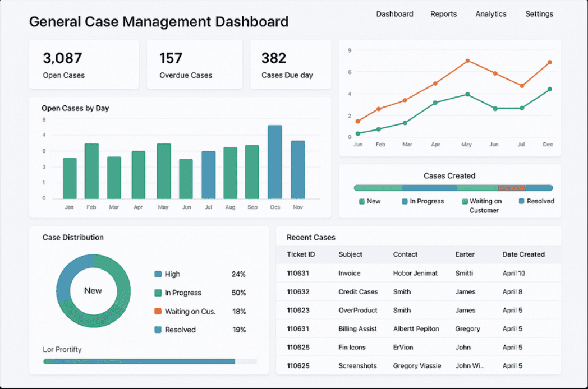Open Settings in top navigation
Image resolution: width=588 pixels, height=389 pixels.
point(539,14)
